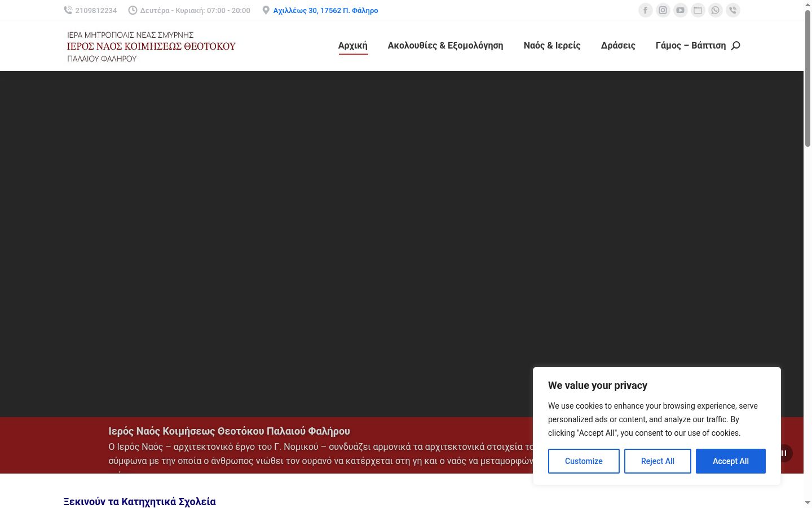The width and height of the screenshot is (812, 508).
Task: Click the phone icon beside 2109812234
Action: [x=68, y=10]
